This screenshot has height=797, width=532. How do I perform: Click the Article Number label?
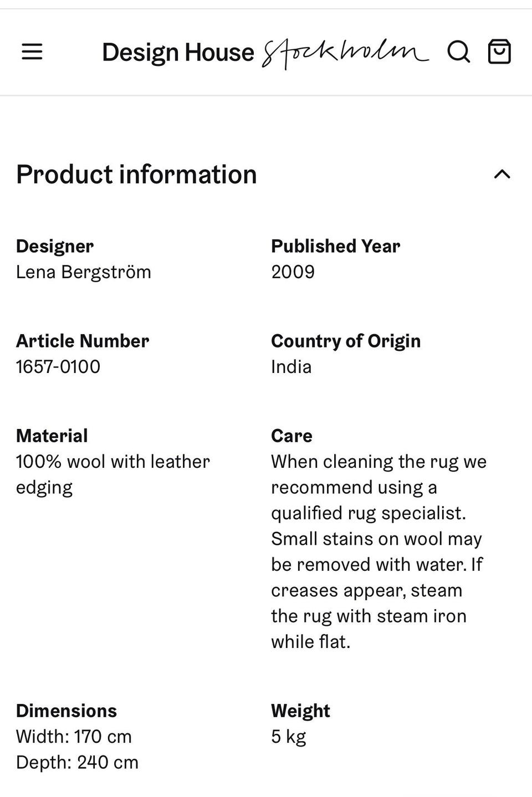83,341
